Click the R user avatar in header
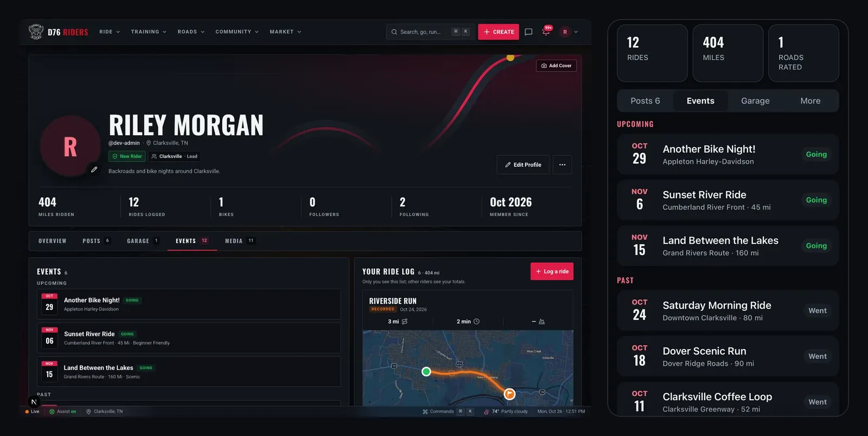Viewport: 868px width, 436px height. (565, 32)
